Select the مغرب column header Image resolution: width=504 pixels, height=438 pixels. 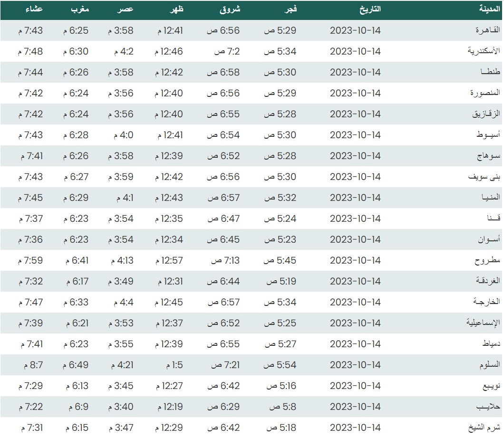(79, 9)
